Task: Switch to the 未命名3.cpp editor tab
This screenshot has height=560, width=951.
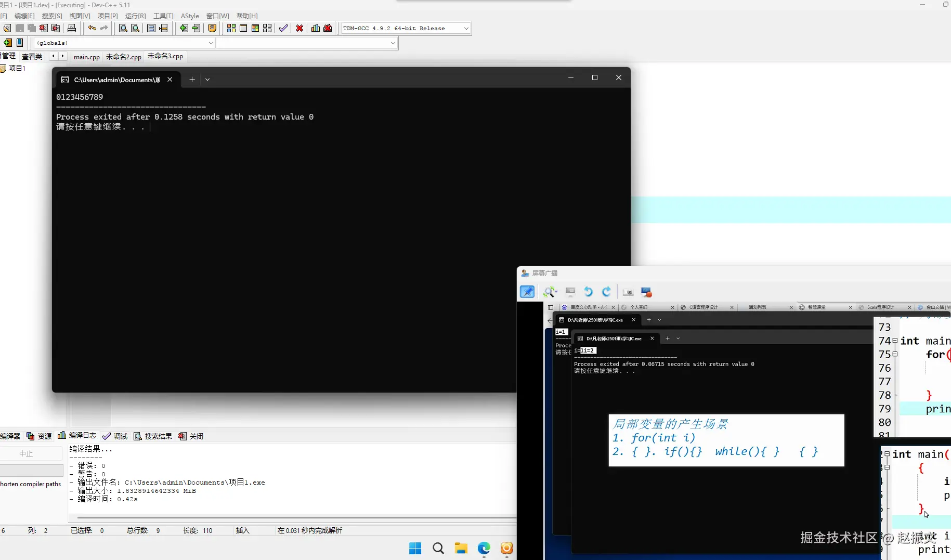Action: 165,56
